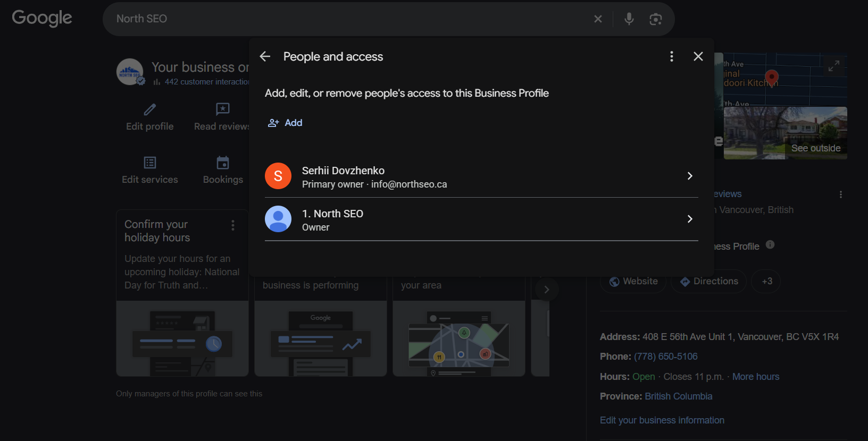Open the More hours link

[756, 377]
